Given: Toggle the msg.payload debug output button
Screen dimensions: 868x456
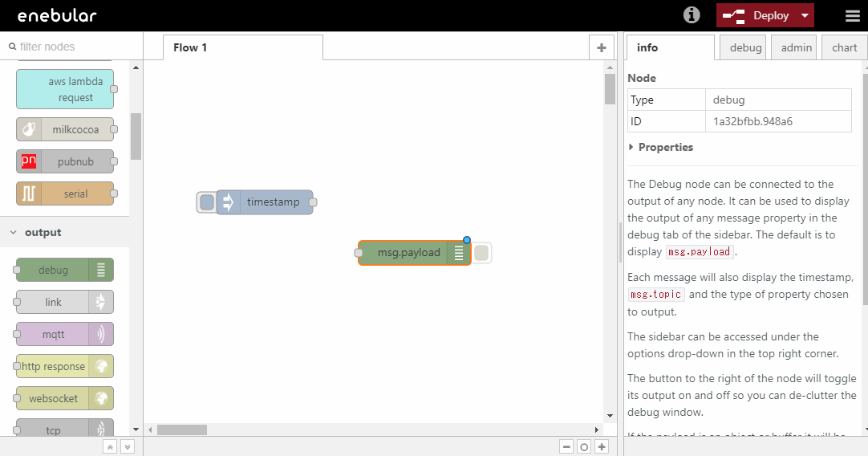Looking at the screenshot, I should pos(481,253).
